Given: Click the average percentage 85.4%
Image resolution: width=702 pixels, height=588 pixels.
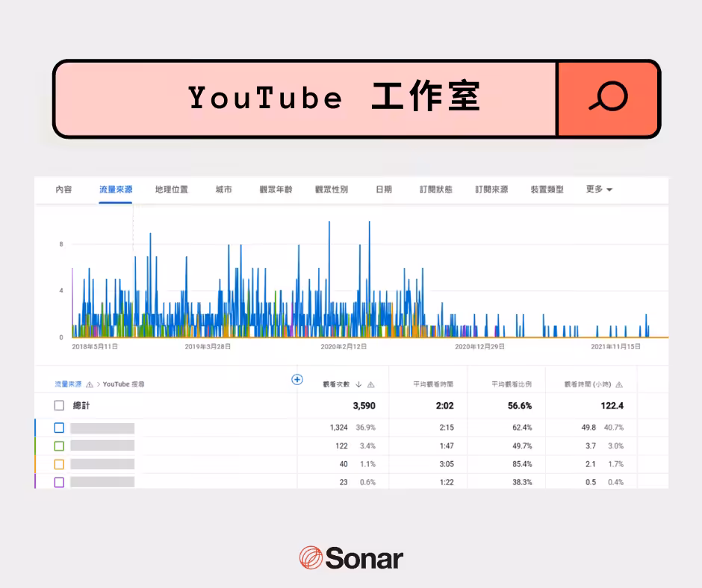Looking at the screenshot, I should [x=522, y=464].
